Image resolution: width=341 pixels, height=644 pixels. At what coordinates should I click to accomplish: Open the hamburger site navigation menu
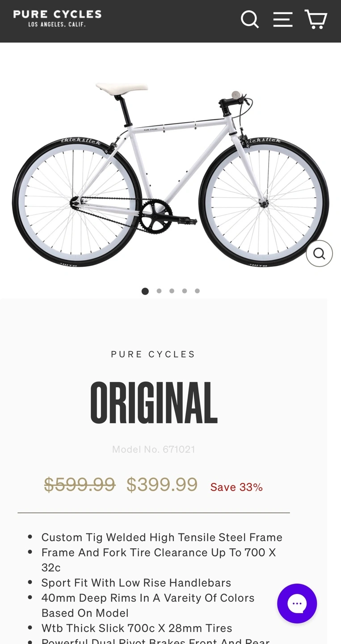(283, 20)
